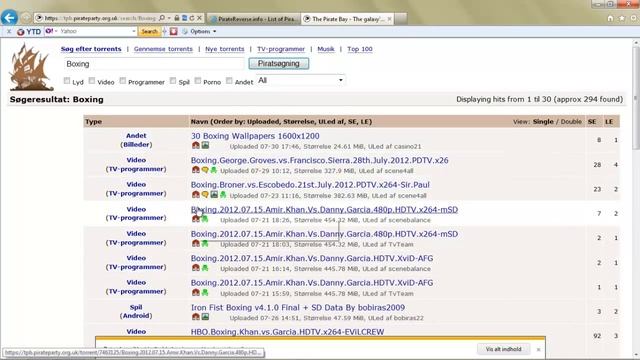
Task: Click magnet icon under George Groves torrent
Action: 196,169
